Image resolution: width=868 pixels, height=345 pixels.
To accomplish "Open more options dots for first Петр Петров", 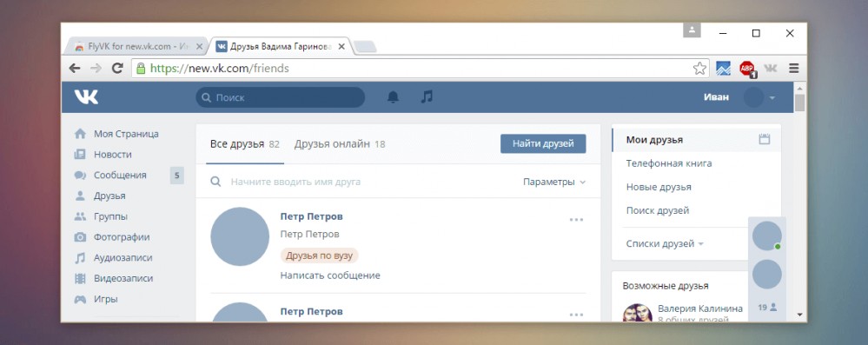I will (x=576, y=220).
